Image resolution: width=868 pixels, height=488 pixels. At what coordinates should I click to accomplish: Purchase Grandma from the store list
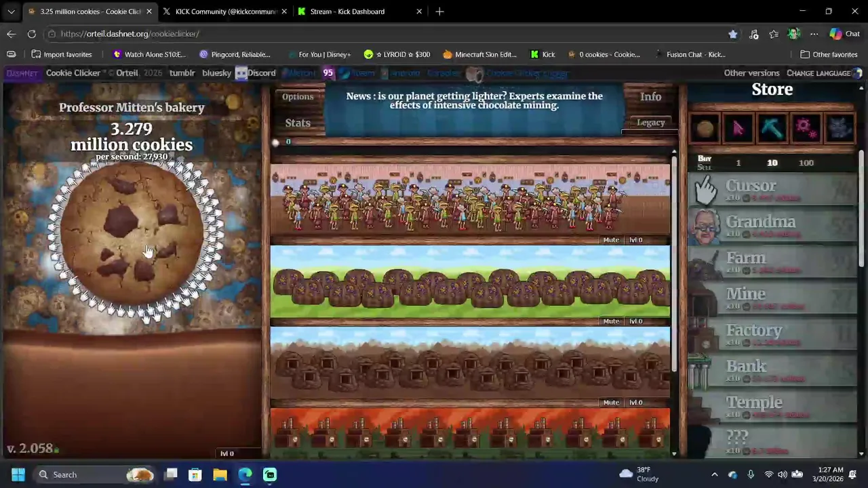click(x=772, y=226)
